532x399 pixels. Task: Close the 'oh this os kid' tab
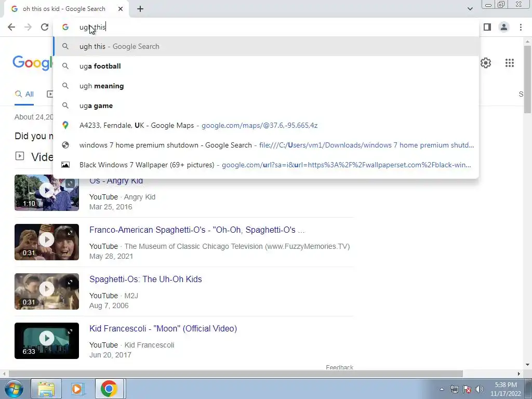(121, 9)
